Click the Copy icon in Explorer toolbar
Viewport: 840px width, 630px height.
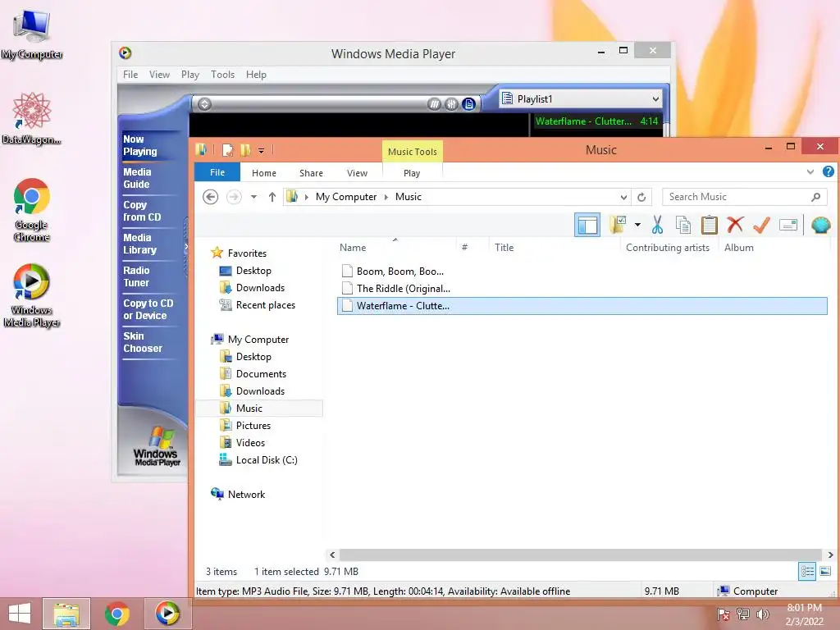(683, 225)
